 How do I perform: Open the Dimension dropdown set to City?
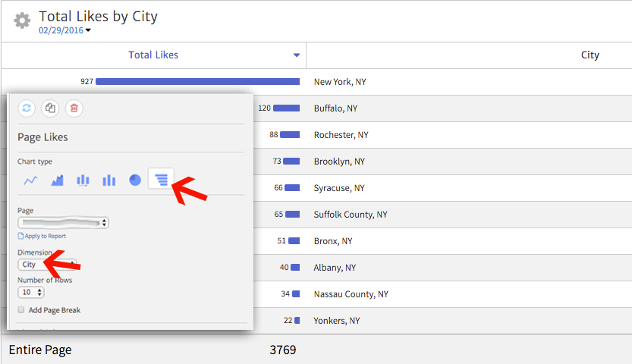[47, 265]
